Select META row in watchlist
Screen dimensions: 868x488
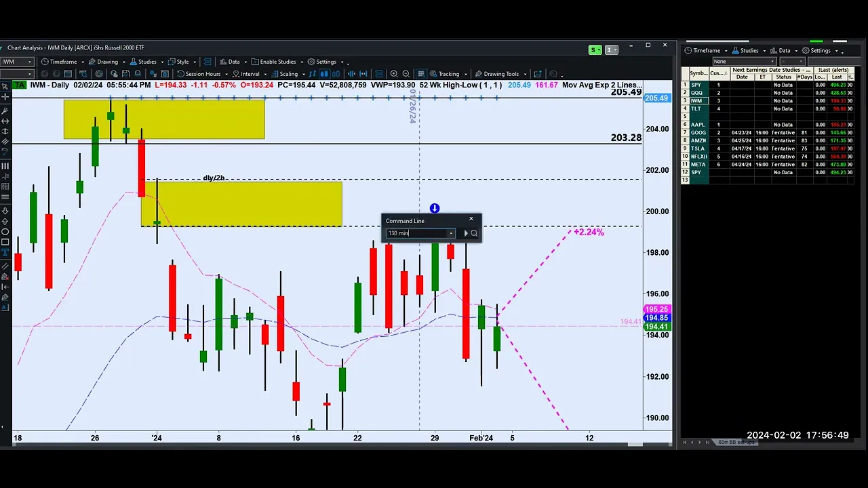click(767, 165)
